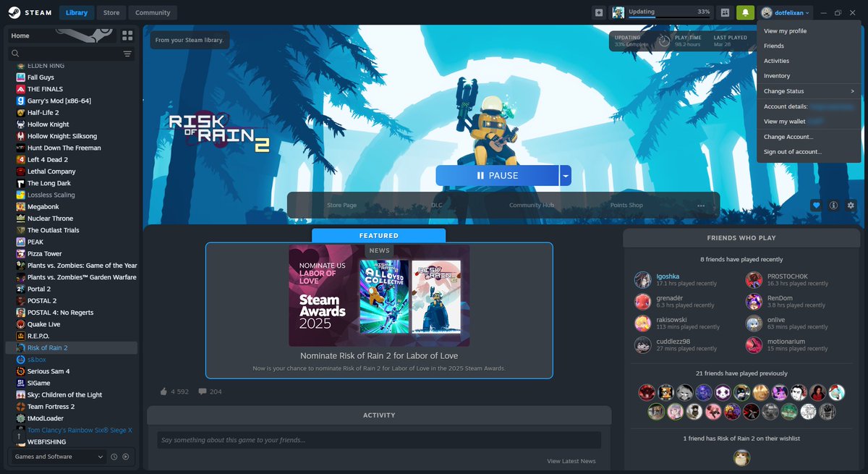Open Steam Awards featured news thumbnail

pyautogui.click(x=379, y=295)
